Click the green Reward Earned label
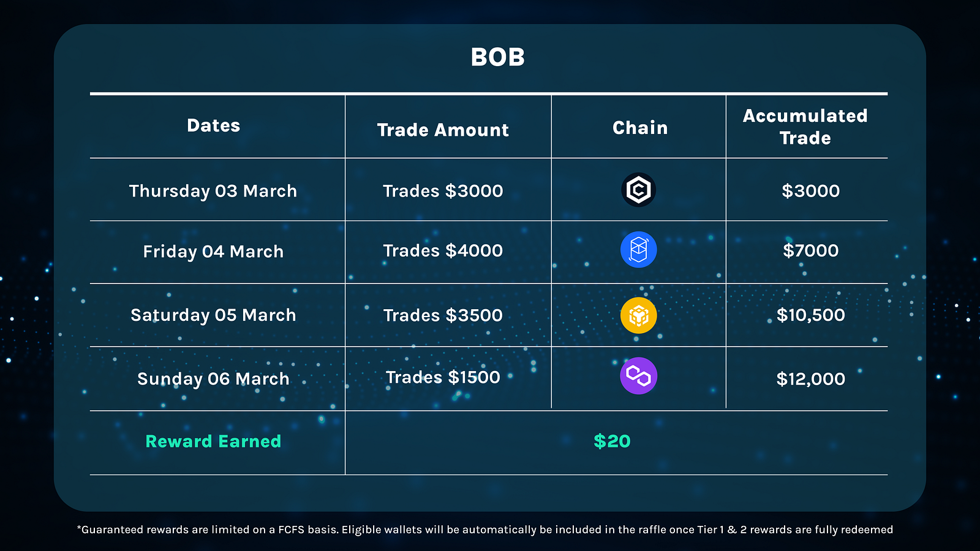 [x=213, y=441]
